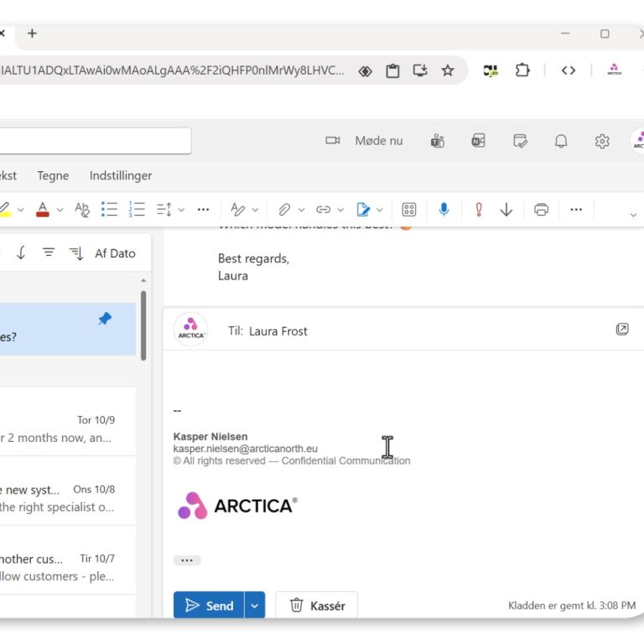Open the attach file dropdown arrow

pos(301,210)
